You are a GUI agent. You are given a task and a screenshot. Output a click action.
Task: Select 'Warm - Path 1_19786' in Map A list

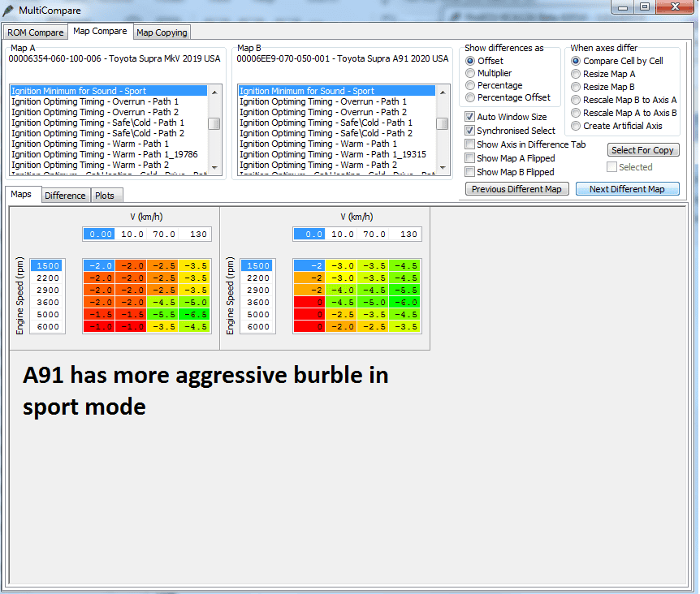(x=109, y=154)
